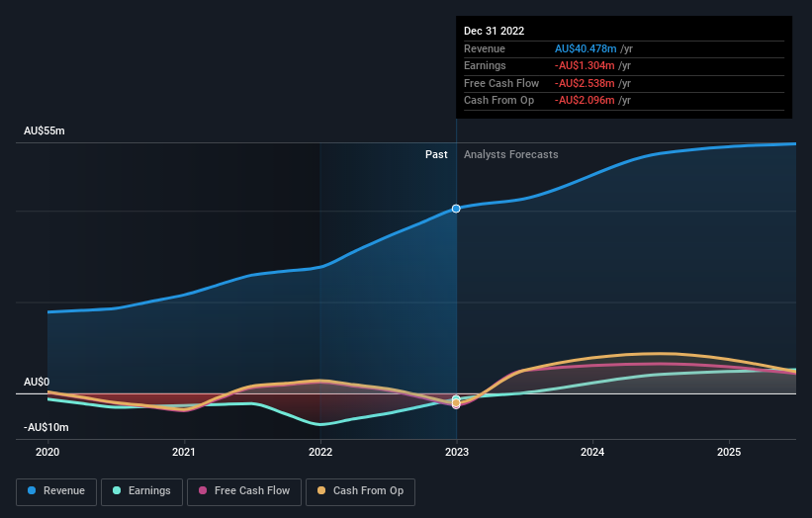Select the 2023 x-axis label
The image size is (812, 518).
click(x=457, y=453)
